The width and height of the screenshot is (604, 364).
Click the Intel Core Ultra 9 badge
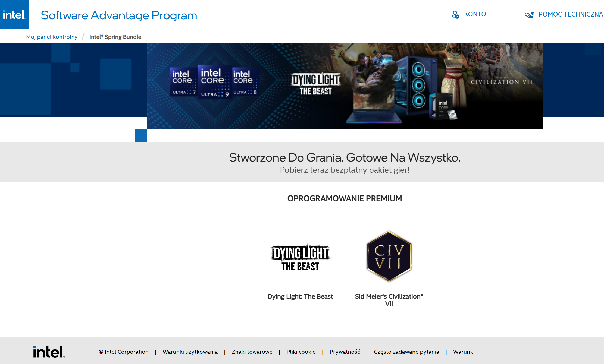click(215, 82)
